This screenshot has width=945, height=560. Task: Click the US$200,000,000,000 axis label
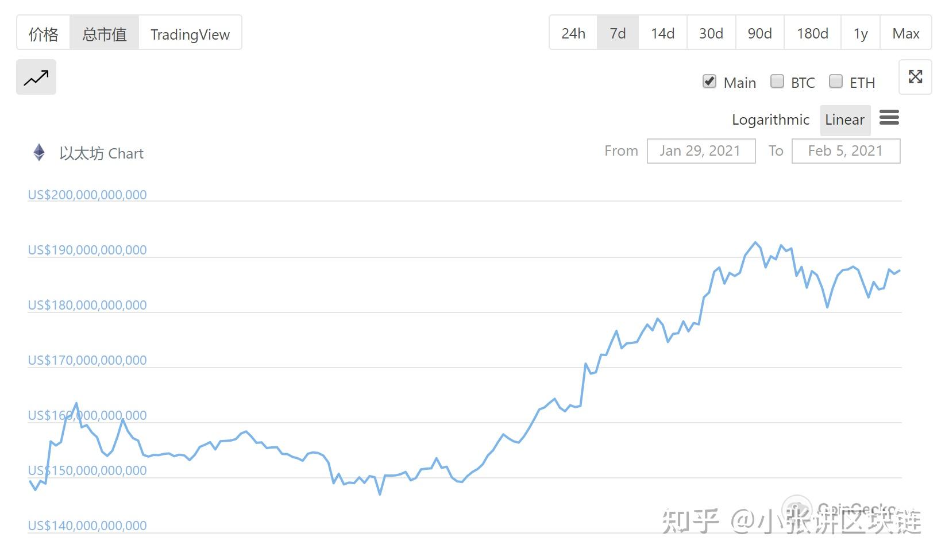click(x=87, y=195)
